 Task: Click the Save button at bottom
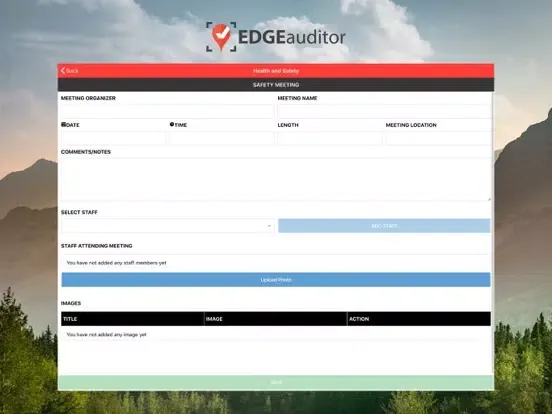click(276, 382)
